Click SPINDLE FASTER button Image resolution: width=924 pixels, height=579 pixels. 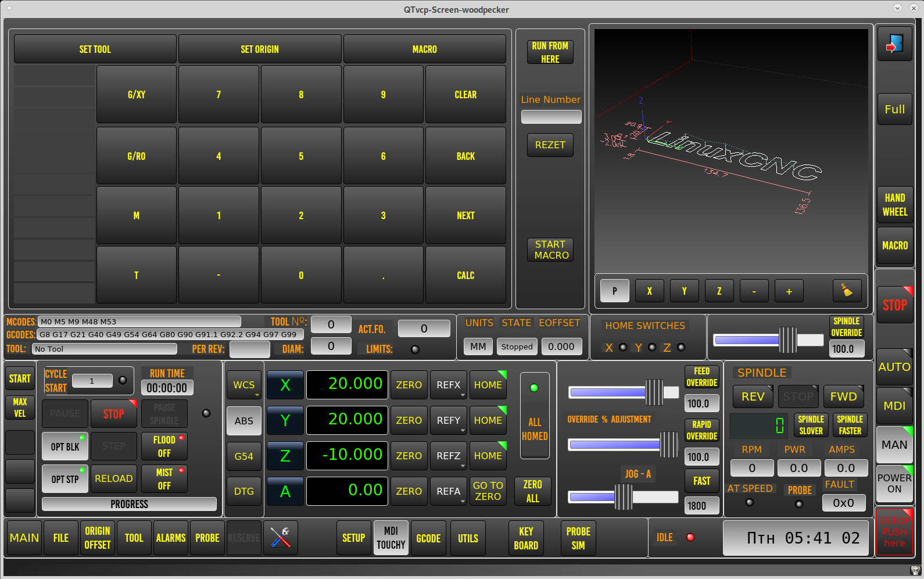click(x=850, y=425)
